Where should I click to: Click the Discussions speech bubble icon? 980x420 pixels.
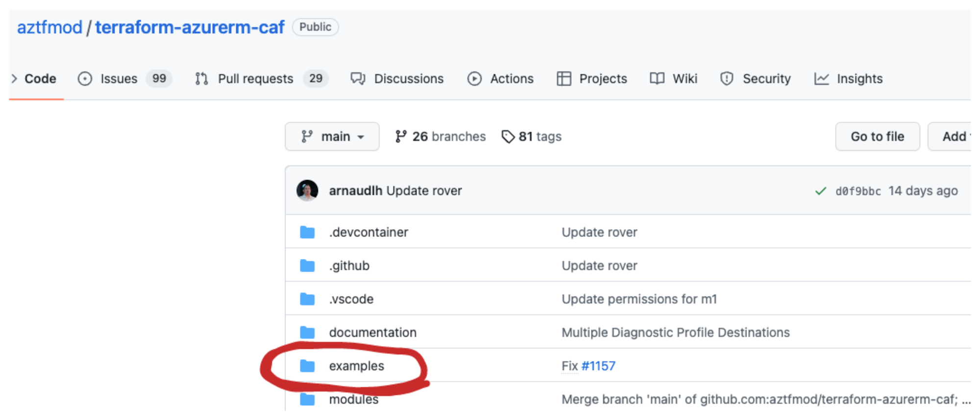coord(357,78)
